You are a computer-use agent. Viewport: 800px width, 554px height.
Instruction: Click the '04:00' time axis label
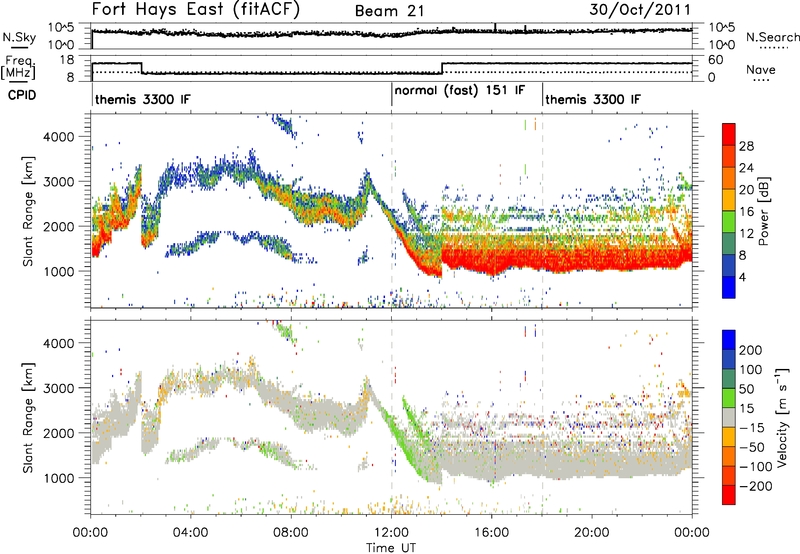tap(190, 533)
